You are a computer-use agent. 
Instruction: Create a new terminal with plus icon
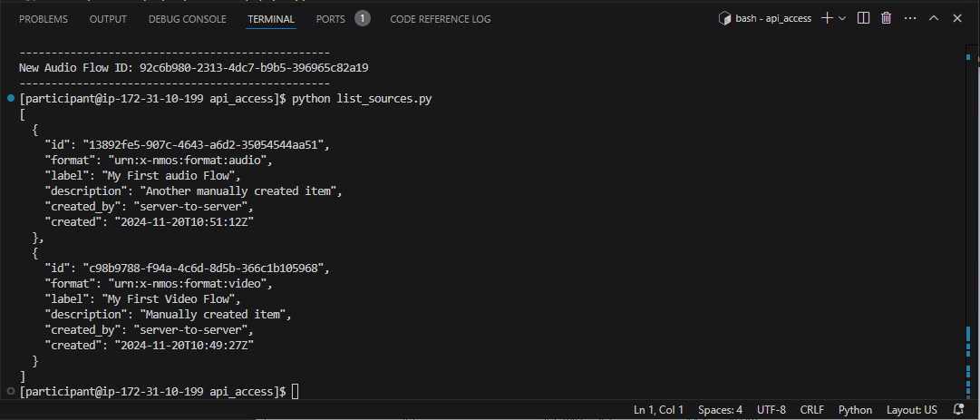(x=827, y=18)
